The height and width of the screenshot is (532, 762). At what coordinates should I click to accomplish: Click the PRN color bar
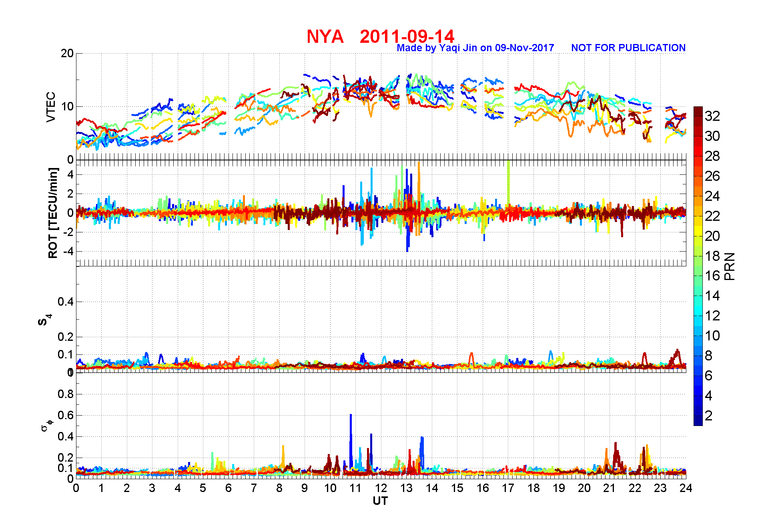pyautogui.click(x=698, y=266)
